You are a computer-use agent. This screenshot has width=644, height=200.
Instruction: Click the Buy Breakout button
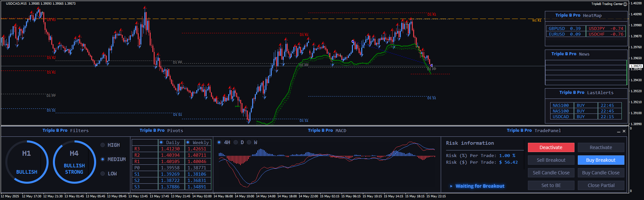[x=600, y=160]
